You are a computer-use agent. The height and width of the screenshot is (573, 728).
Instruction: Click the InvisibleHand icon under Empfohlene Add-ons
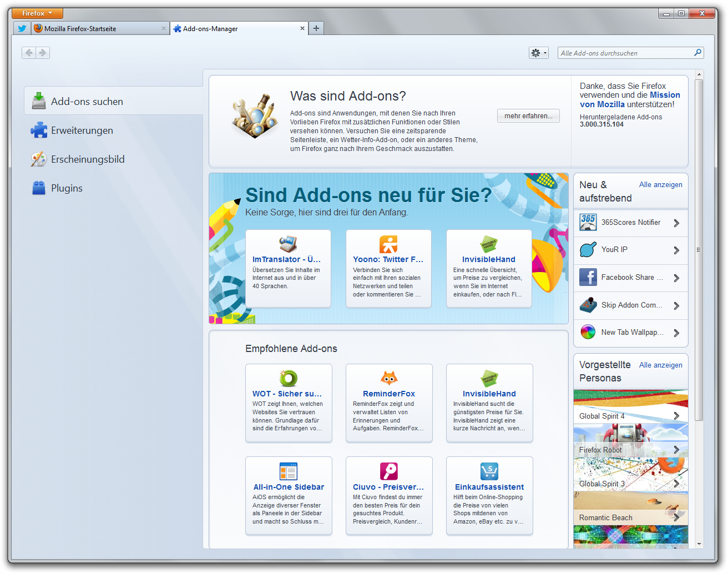(489, 379)
